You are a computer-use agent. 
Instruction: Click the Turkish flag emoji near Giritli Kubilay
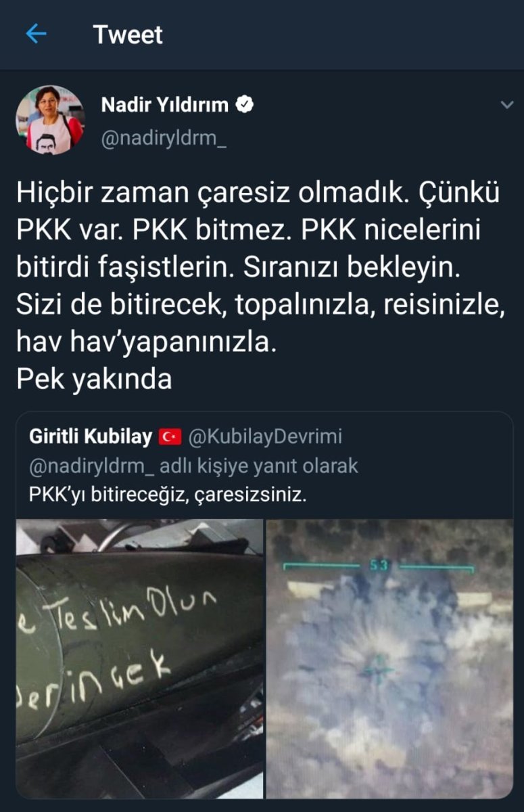[170, 437]
